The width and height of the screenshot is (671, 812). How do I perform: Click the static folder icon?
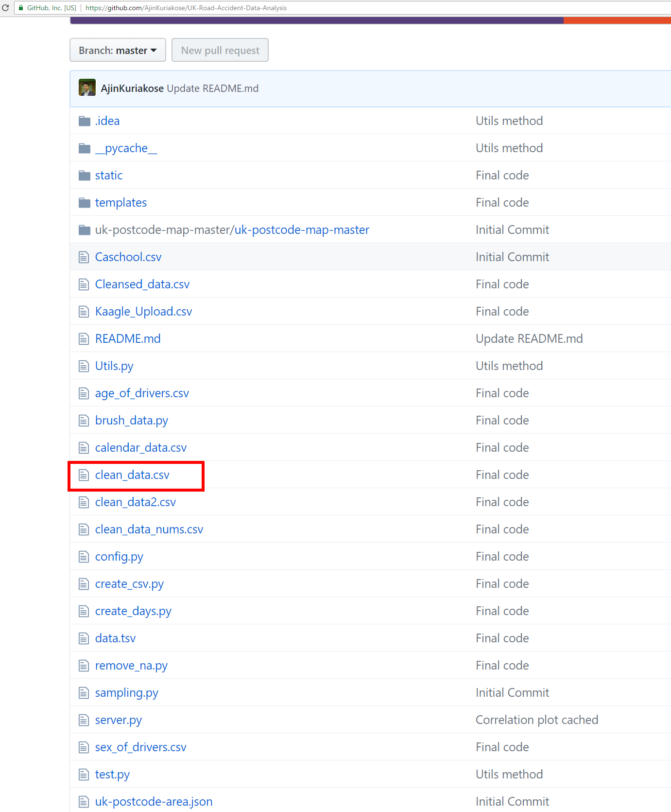(x=85, y=176)
